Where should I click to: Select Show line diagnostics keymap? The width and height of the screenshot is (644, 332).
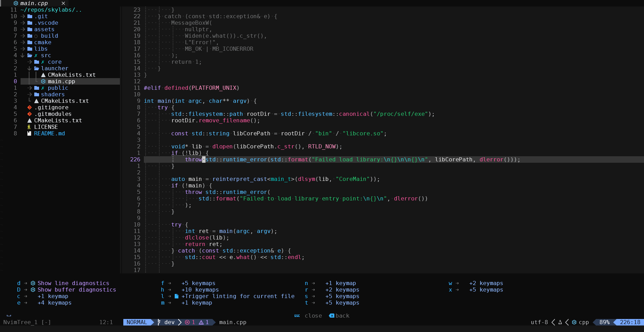73,283
